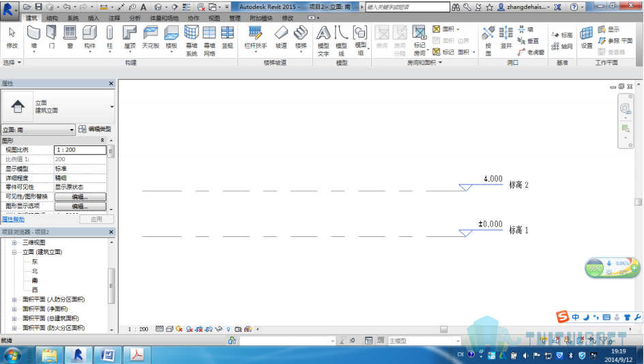Select the 幕墙系统 curtain system tool

192,40
